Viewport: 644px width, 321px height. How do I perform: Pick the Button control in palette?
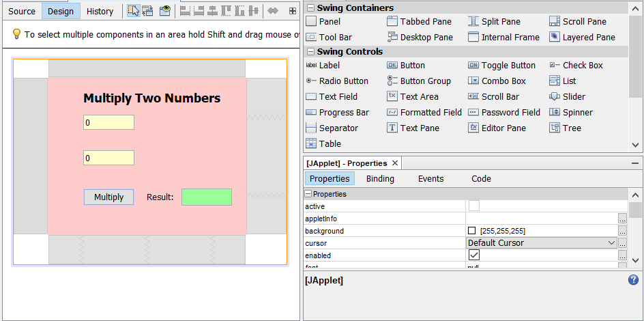[x=406, y=66]
